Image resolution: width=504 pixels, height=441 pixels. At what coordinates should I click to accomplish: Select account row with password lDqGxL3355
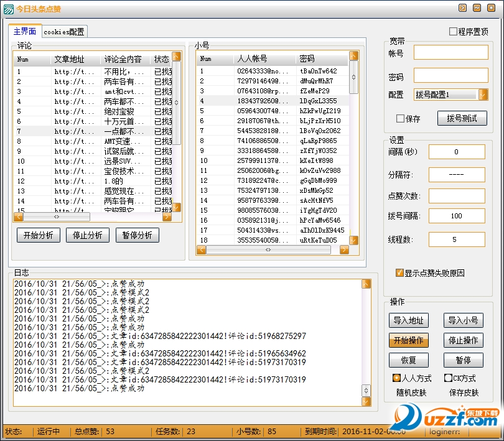pyautogui.click(x=273, y=101)
